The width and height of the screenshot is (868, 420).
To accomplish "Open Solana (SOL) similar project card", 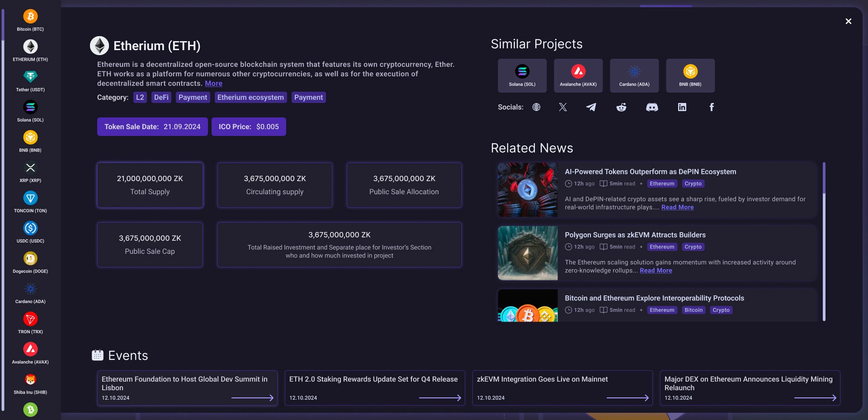I will pos(522,75).
